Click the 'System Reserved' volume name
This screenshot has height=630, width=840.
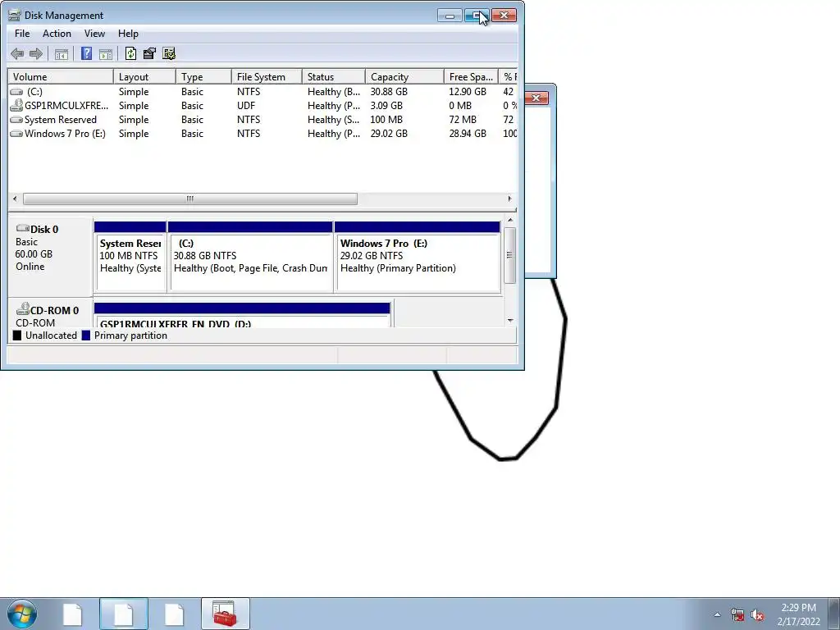pyautogui.click(x=61, y=120)
